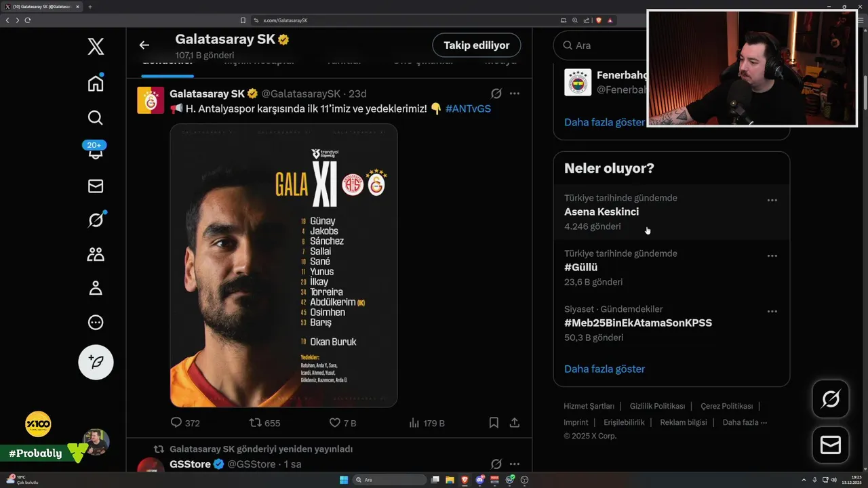The width and height of the screenshot is (868, 488).
Task: Open the X home feed icon
Action: [96, 83]
